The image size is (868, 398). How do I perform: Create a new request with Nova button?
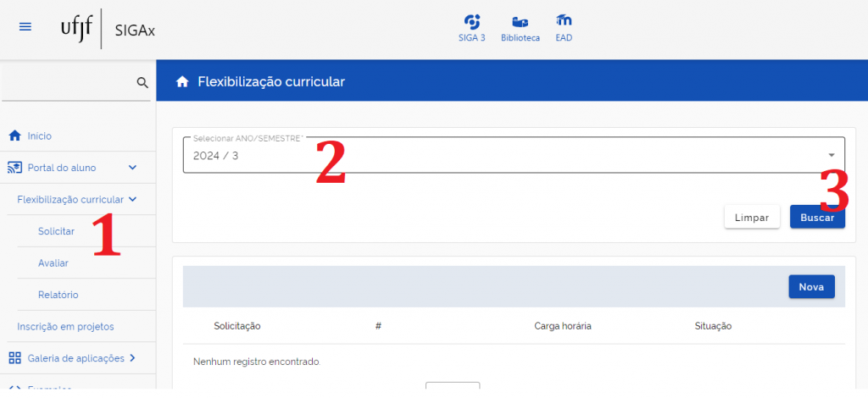click(x=811, y=287)
